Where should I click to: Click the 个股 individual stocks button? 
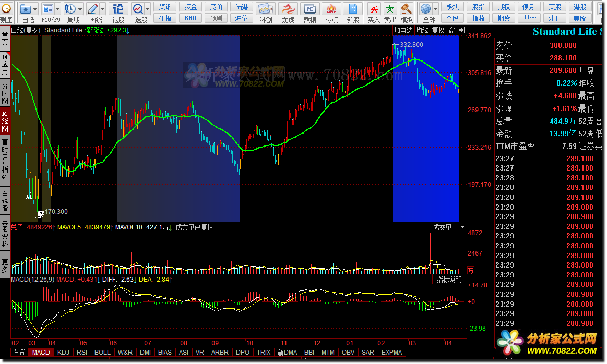453,18
